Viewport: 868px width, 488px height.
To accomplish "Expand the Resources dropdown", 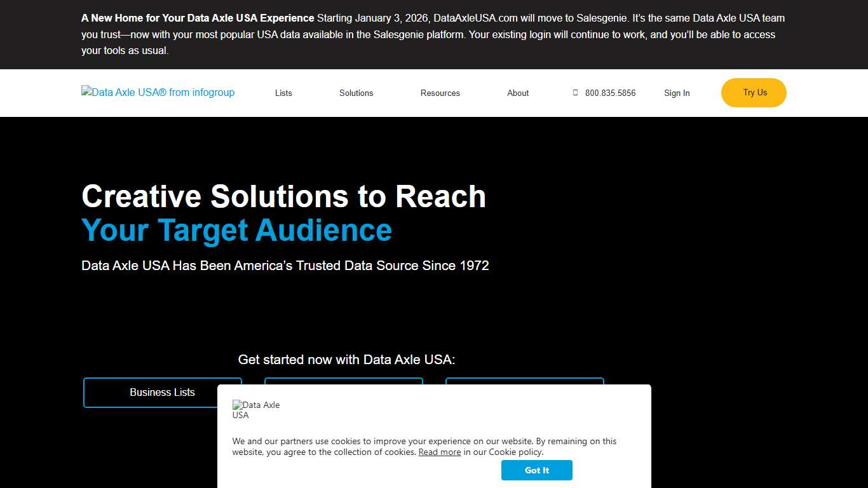I will 440,93.
